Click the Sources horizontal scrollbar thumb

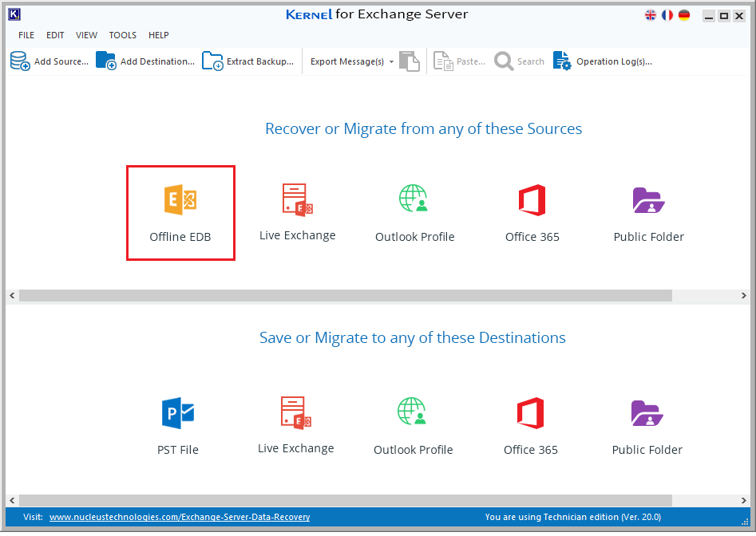pyautogui.click(x=345, y=295)
